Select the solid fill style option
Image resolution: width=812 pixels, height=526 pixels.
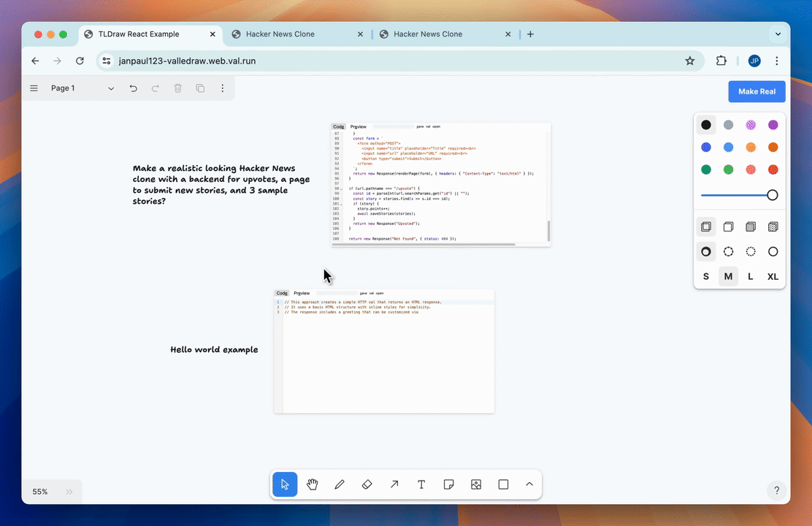click(751, 227)
